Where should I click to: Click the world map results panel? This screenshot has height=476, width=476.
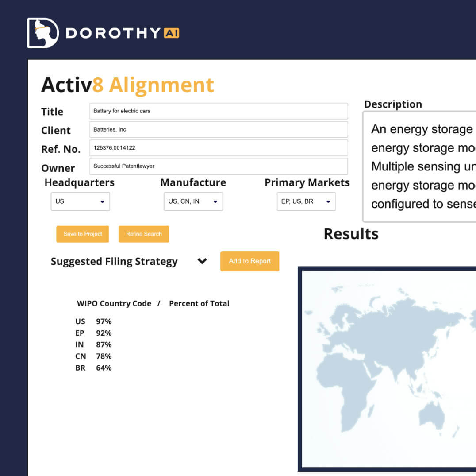(x=388, y=368)
